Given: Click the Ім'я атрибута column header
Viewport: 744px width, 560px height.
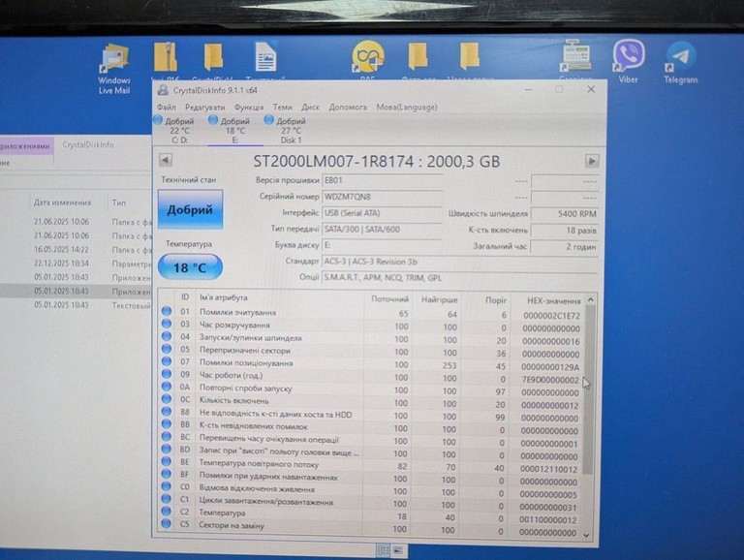Looking at the screenshot, I should click(280, 298).
